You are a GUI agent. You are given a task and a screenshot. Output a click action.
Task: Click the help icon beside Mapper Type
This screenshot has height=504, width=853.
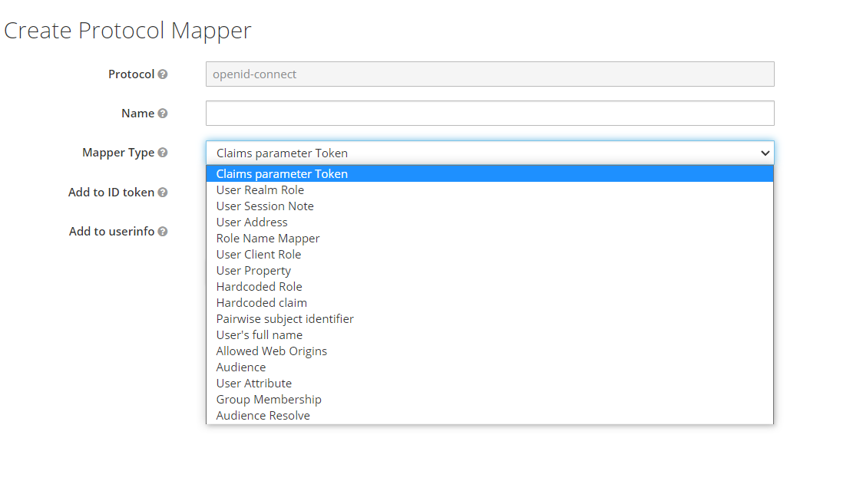pos(163,153)
